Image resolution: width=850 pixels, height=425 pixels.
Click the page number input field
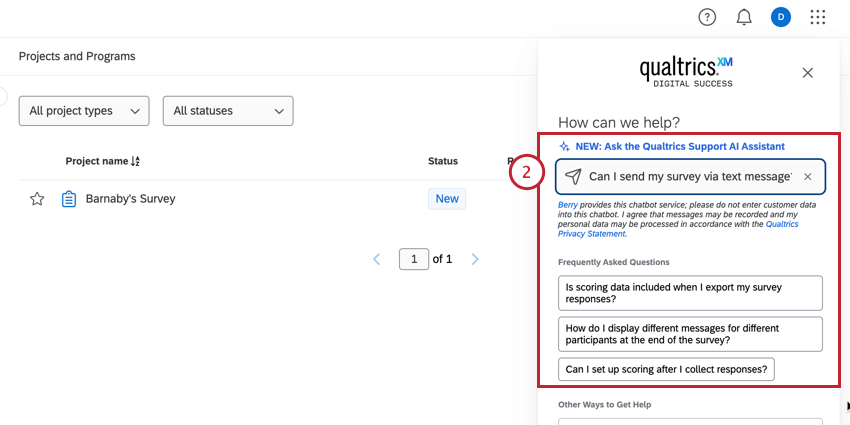(x=413, y=259)
